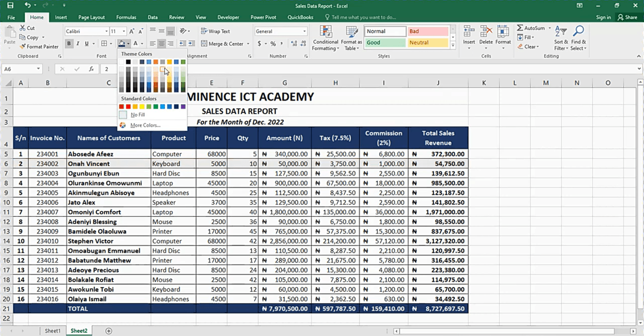Click the Paste clipboard icon
The height and width of the screenshot is (336, 644).
[x=10, y=32]
